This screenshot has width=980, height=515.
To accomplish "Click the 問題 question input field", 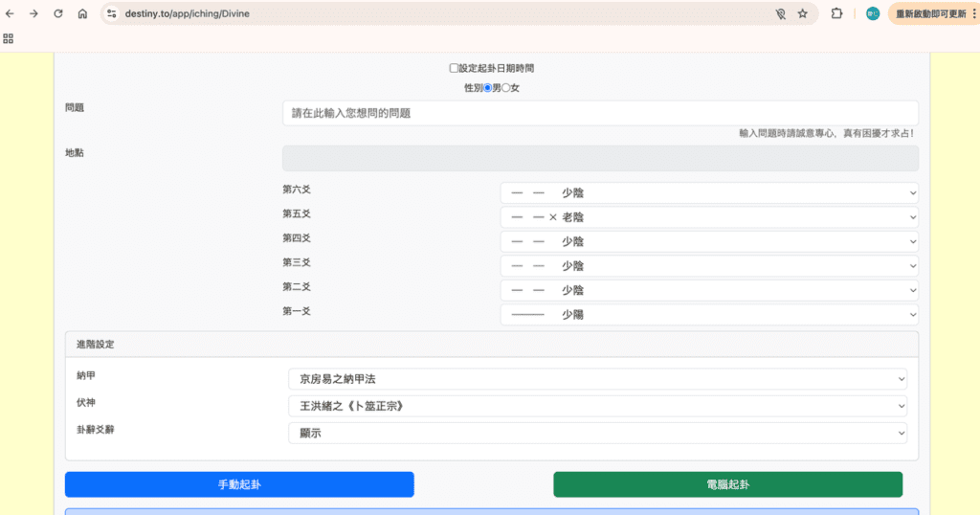I will click(600, 113).
